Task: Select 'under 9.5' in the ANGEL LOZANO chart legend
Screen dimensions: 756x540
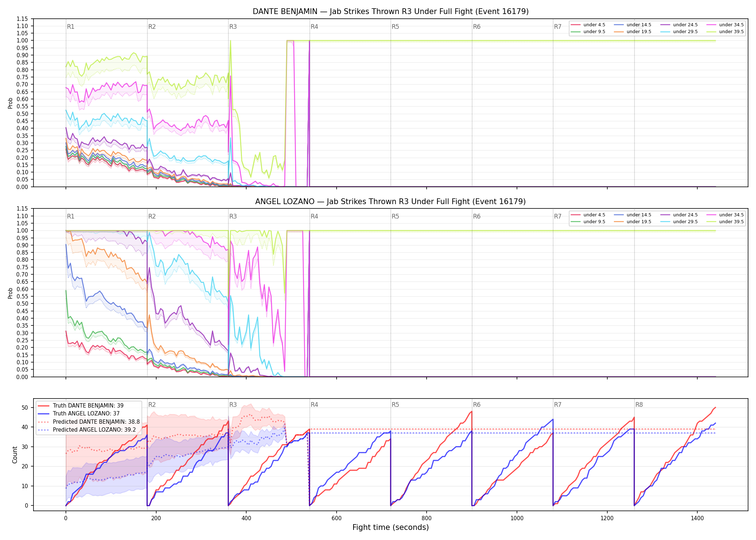Action: click(x=588, y=222)
